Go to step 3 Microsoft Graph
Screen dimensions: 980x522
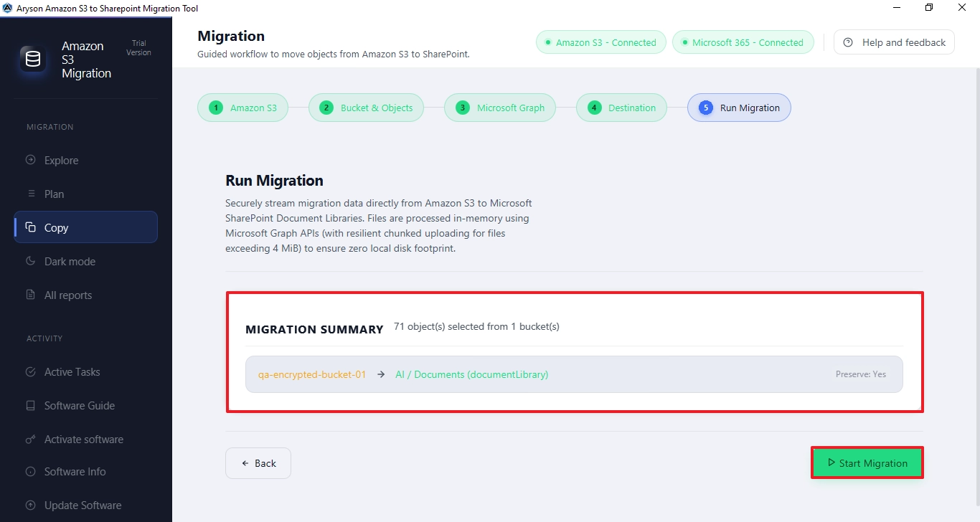[x=499, y=108]
